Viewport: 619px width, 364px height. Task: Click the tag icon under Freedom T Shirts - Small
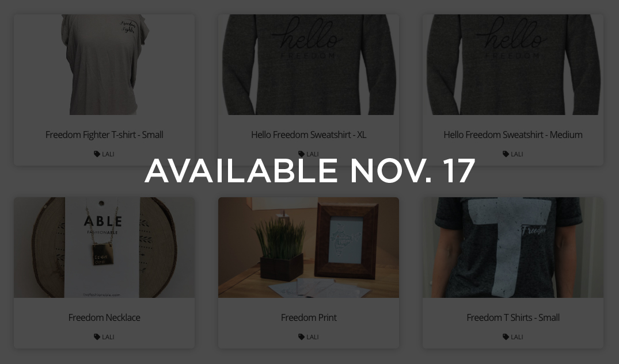click(x=506, y=337)
